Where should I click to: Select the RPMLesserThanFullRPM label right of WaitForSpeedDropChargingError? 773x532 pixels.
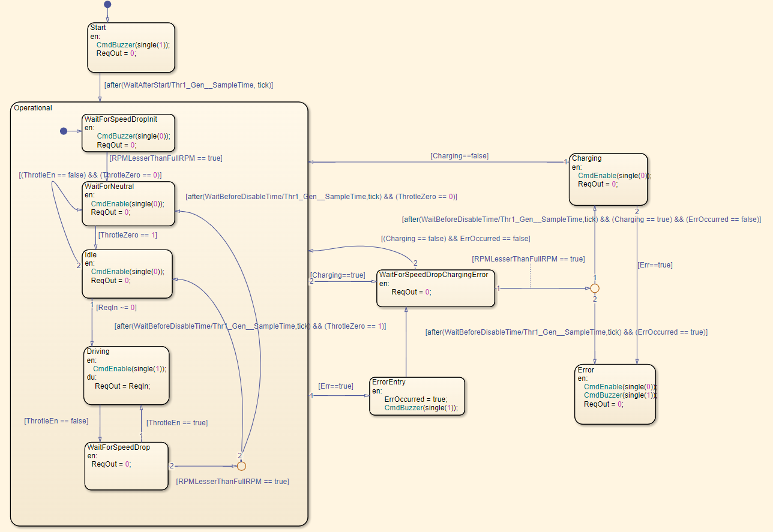point(528,259)
